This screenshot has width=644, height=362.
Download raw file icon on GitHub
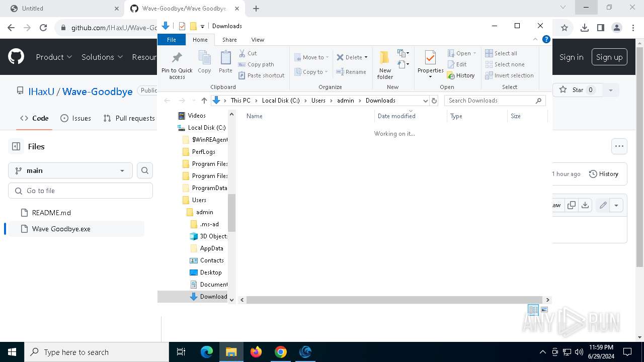click(x=585, y=205)
